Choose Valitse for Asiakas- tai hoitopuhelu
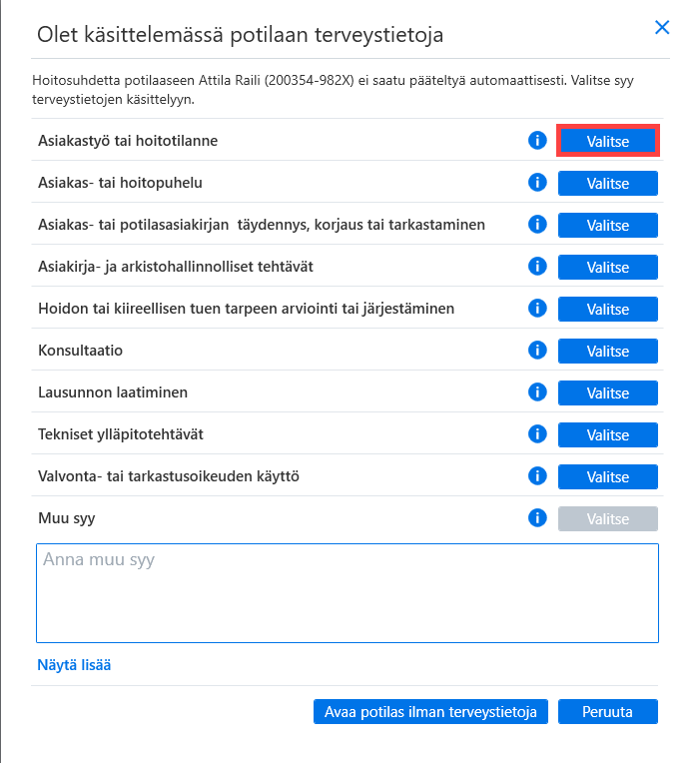 point(607,183)
